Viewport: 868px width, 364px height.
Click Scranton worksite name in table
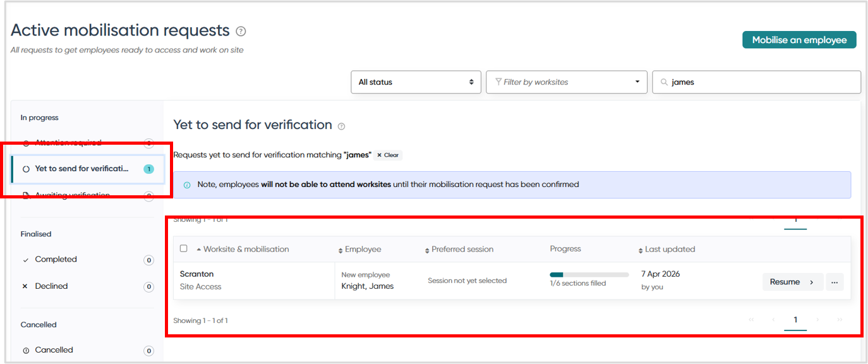pos(196,274)
